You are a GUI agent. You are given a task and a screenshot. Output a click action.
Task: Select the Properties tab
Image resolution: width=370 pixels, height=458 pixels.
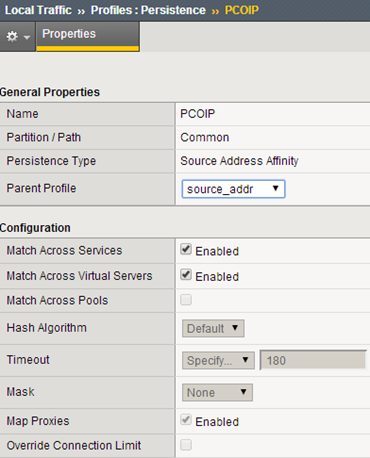click(x=88, y=37)
